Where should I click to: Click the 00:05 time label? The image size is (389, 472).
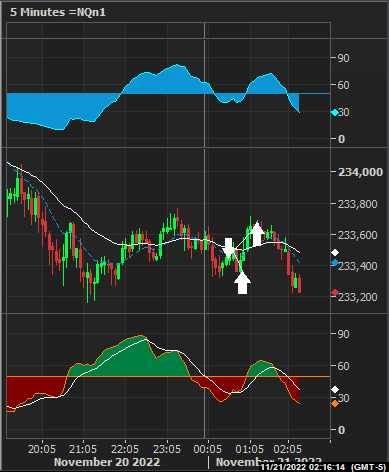tap(207, 449)
